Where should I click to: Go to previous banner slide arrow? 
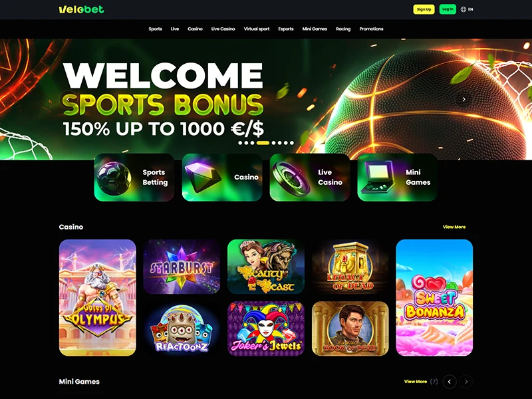coord(68,99)
